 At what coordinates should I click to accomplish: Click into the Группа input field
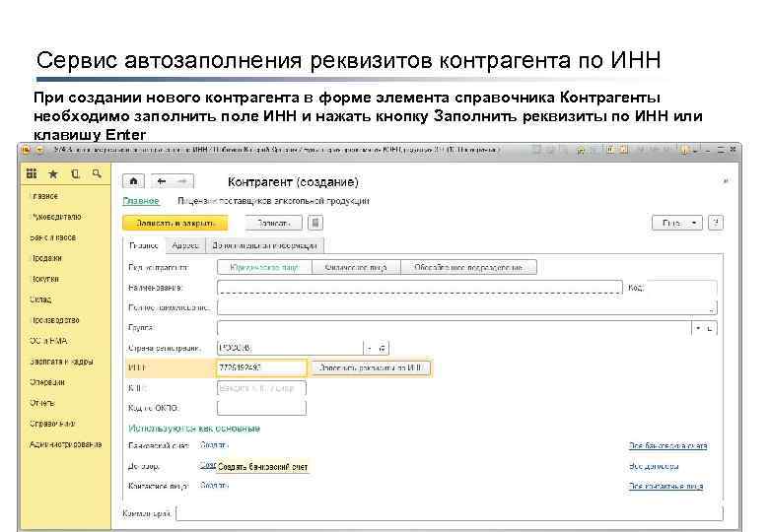[x=454, y=328]
